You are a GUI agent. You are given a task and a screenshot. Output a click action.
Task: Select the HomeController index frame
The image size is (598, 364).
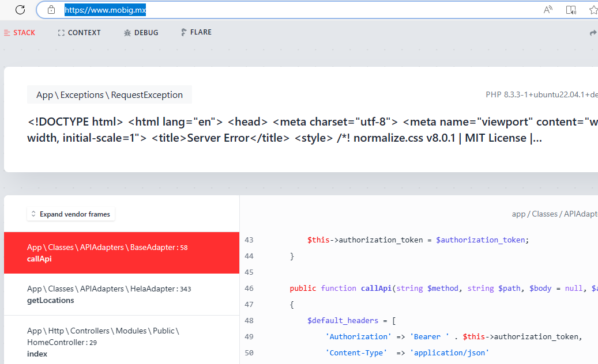coord(122,340)
